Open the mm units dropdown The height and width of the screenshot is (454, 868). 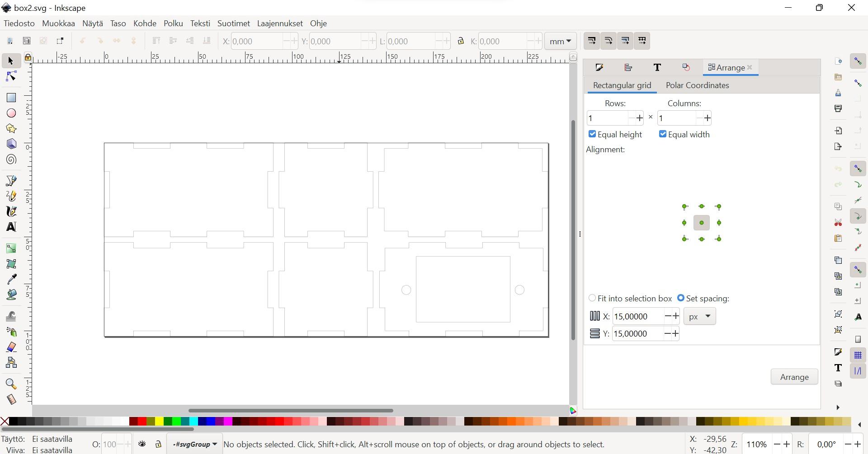[x=561, y=41]
